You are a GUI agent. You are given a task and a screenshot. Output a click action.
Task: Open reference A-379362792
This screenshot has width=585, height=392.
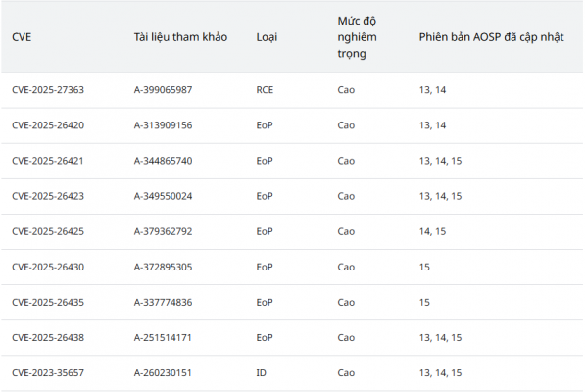(163, 231)
